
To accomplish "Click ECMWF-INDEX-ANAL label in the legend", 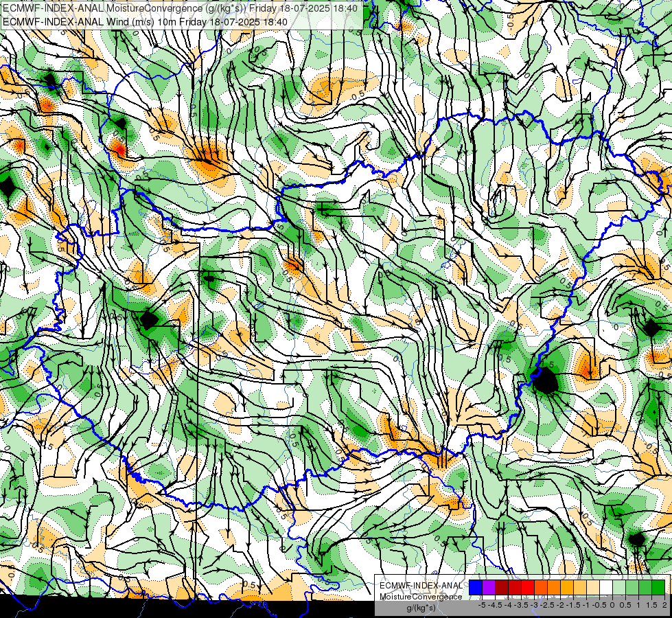I will [x=421, y=586].
